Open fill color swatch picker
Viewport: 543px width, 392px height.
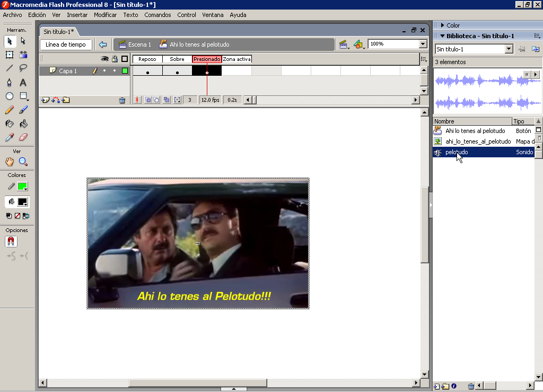pyautogui.click(x=22, y=202)
